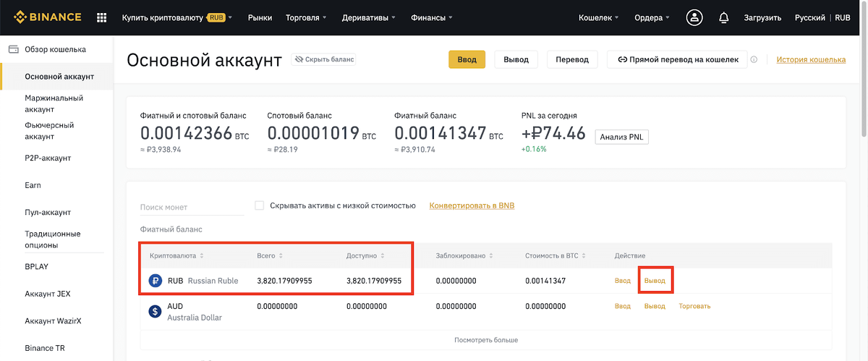Sort by Доступно column arrows
Image resolution: width=868 pixels, height=361 pixels.
point(383,256)
